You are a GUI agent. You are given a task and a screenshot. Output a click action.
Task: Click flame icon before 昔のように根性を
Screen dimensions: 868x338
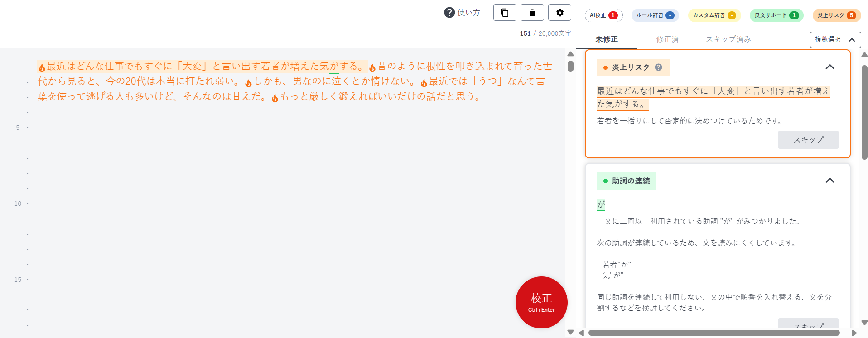(372, 67)
